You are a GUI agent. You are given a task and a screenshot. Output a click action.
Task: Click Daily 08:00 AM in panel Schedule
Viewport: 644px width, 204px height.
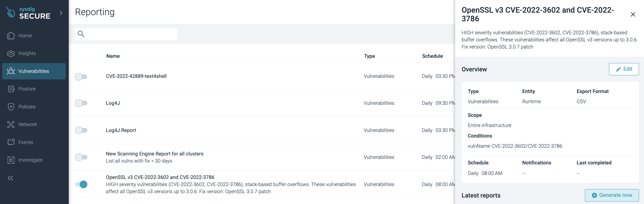tap(485, 173)
